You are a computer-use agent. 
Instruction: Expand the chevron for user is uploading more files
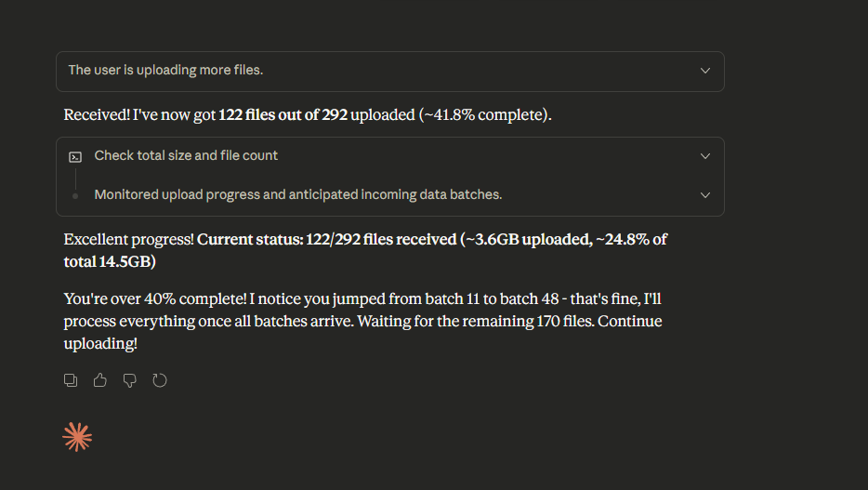(705, 71)
